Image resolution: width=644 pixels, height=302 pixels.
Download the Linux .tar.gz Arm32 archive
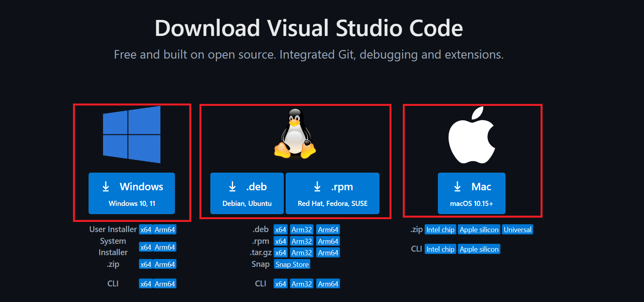(302, 253)
